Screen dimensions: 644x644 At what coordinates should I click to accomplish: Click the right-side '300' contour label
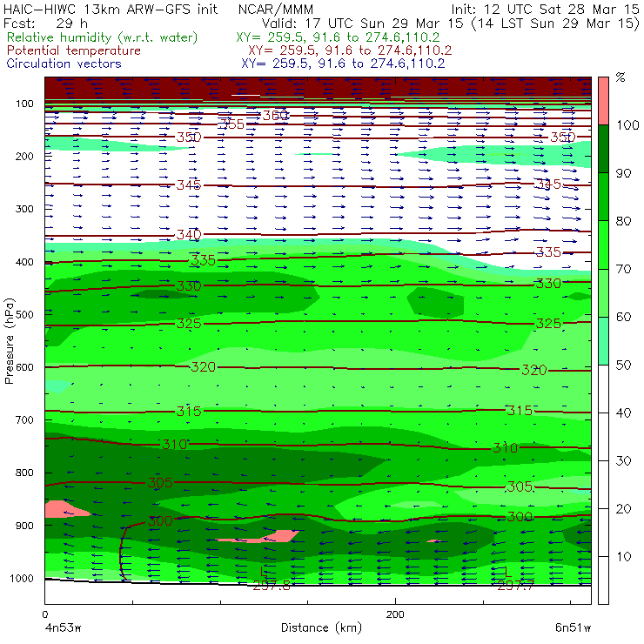pyautogui.click(x=520, y=517)
